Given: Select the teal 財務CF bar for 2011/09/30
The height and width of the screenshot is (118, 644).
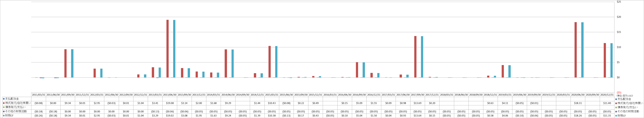Looking at the screenshot, I should (x=72, y=64).
